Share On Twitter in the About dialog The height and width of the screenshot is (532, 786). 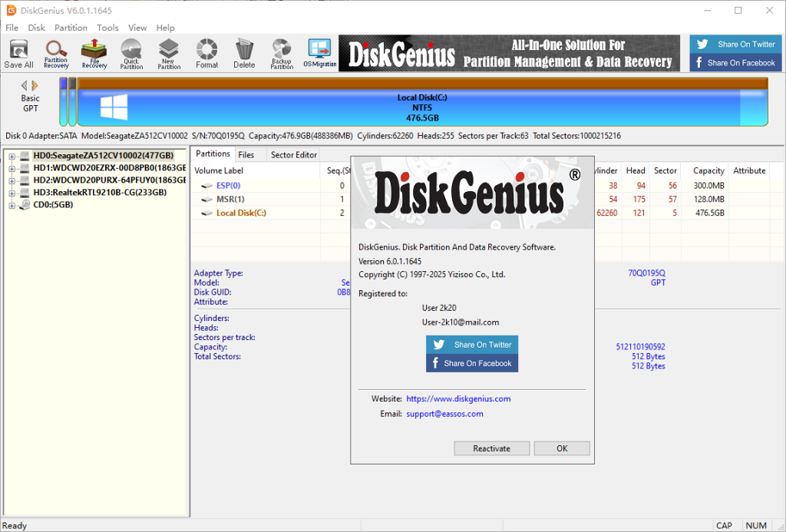(x=472, y=345)
